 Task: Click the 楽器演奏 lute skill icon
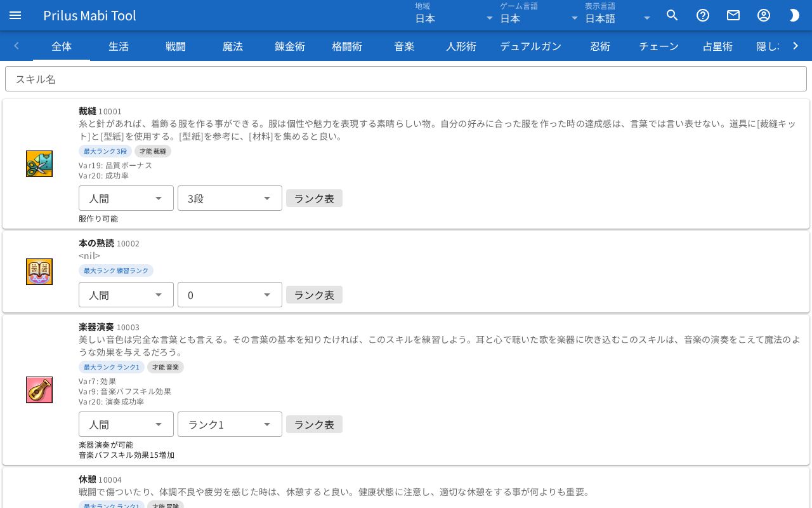(x=39, y=390)
